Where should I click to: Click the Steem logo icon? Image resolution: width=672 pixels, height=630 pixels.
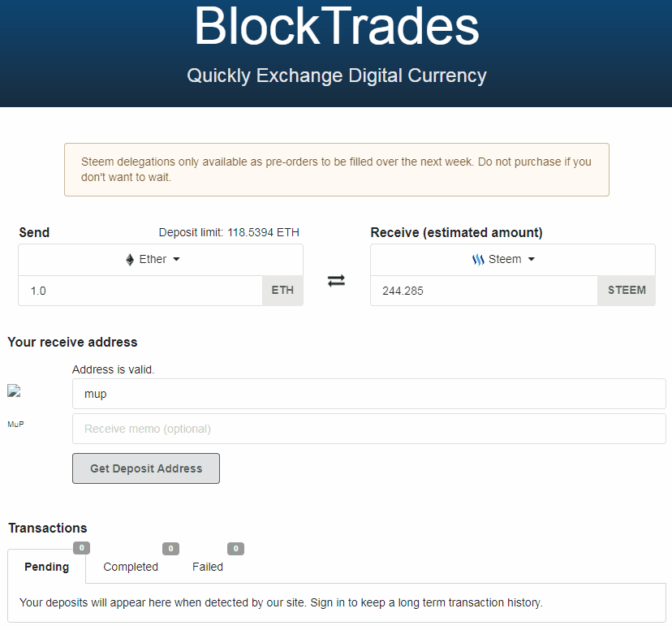478,260
